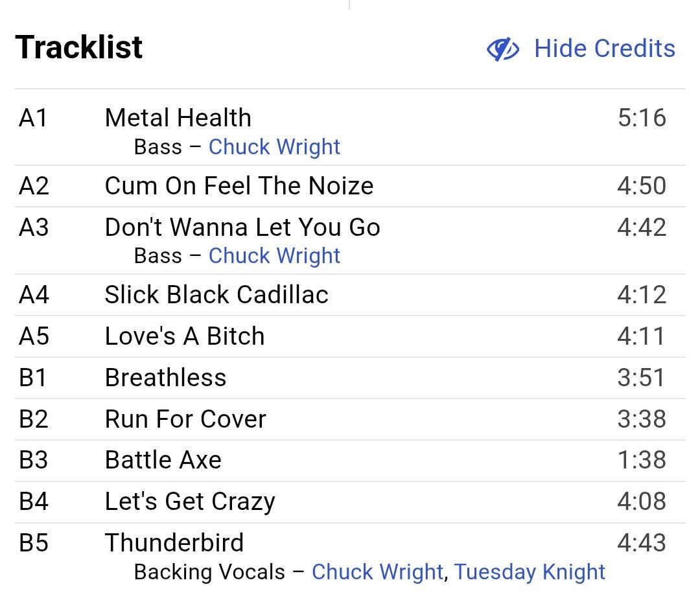This screenshot has width=700, height=613.
Task: Click the Battle Axe track title
Action: (x=163, y=460)
